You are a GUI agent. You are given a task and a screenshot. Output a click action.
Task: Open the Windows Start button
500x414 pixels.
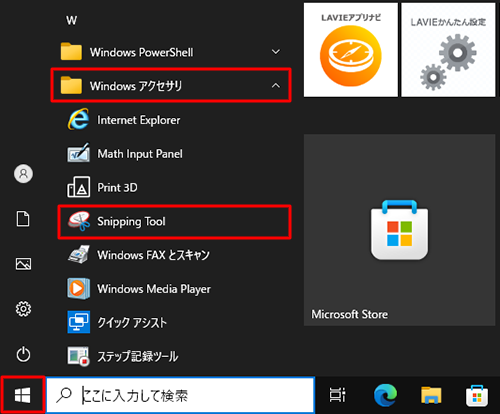[23, 395]
